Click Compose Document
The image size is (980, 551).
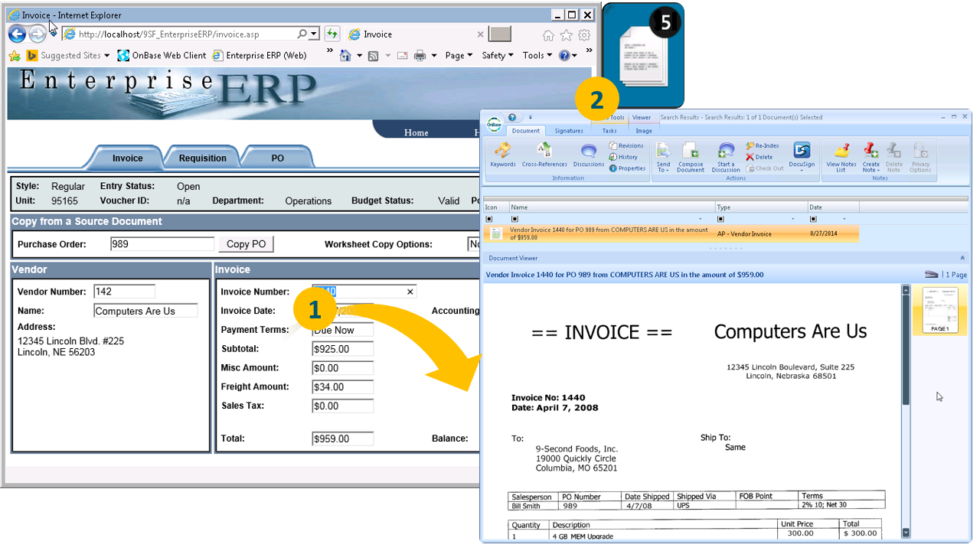pos(691,157)
